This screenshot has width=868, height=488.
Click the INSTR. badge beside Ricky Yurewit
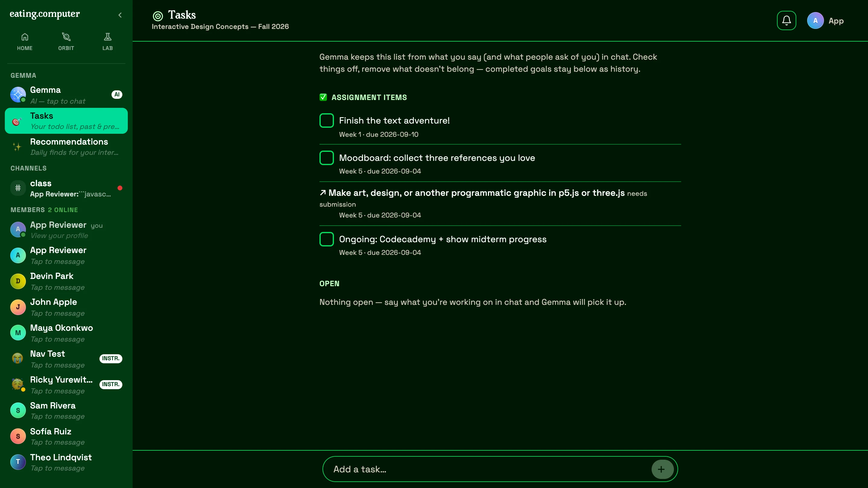[111, 385]
